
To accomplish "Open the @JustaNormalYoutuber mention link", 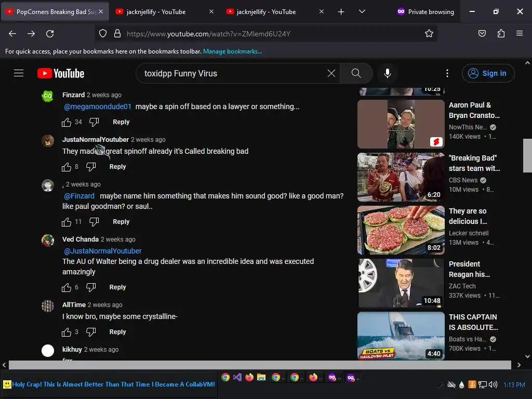I will pos(103,251).
